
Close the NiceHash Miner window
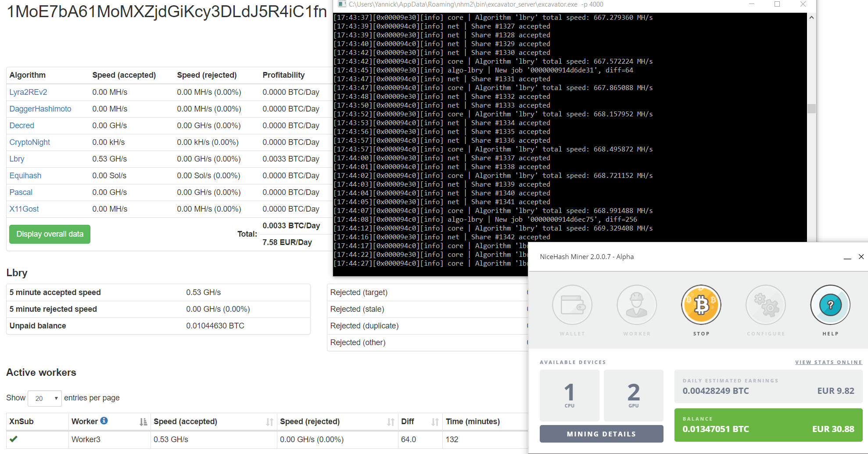(x=861, y=257)
